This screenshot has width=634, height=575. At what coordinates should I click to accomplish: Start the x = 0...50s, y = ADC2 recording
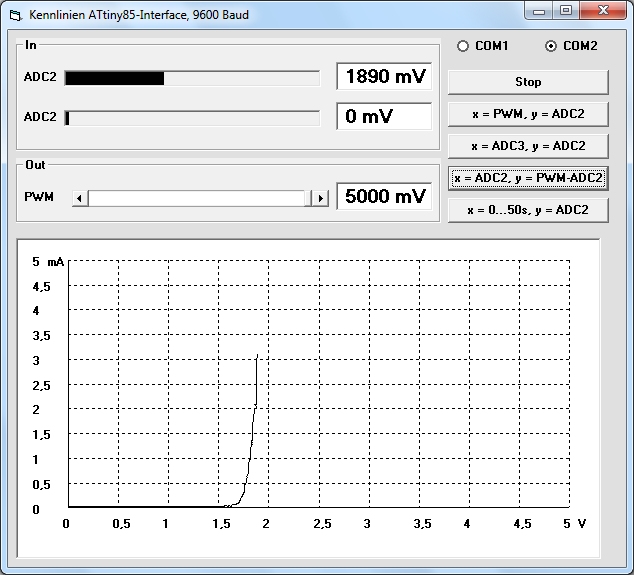(x=528, y=210)
